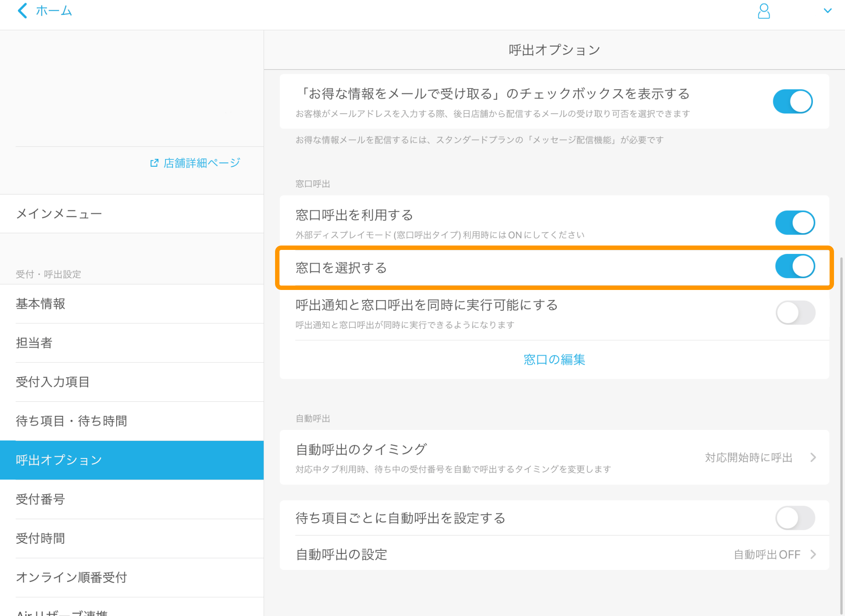Image resolution: width=845 pixels, height=616 pixels.
Task: Expand the account dropdown arrow at top right
Action: click(x=827, y=11)
